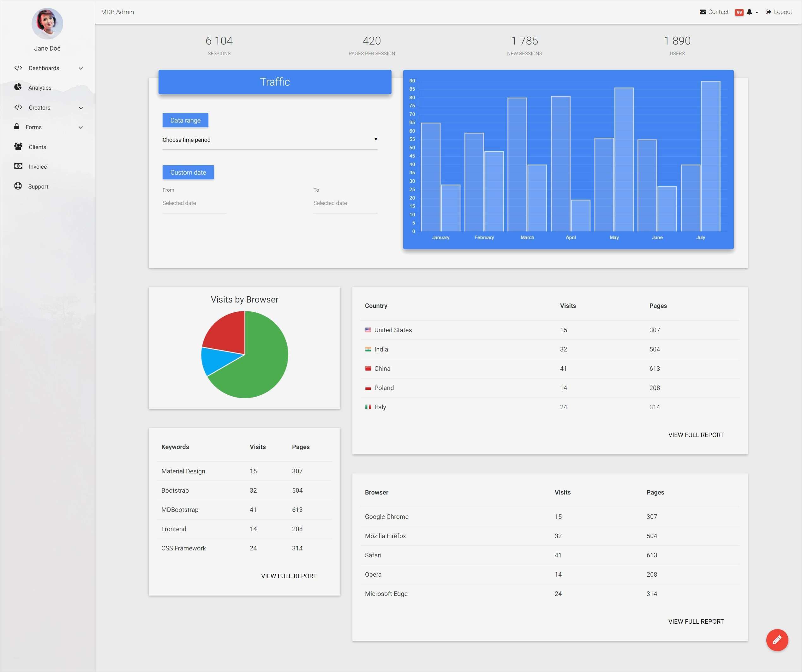Click the red floating pencil edit button
Image resolution: width=802 pixels, height=672 pixels.
point(777,640)
